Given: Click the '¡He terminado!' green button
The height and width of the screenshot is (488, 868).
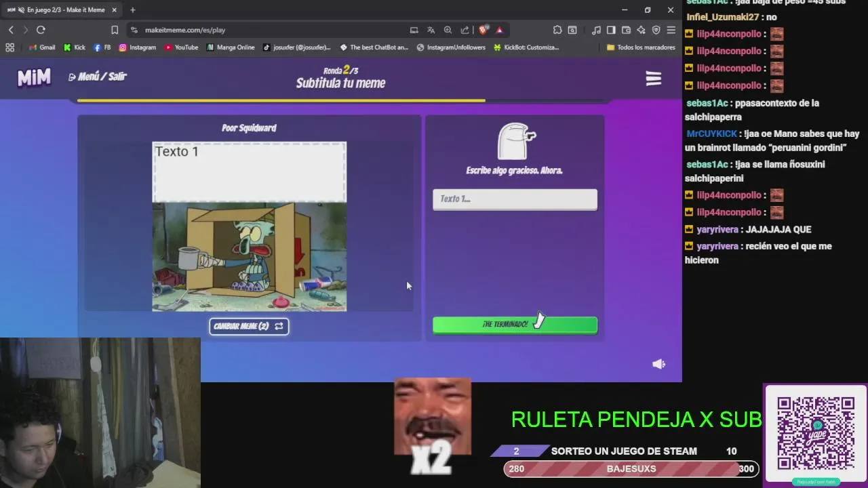Looking at the screenshot, I should click(515, 325).
